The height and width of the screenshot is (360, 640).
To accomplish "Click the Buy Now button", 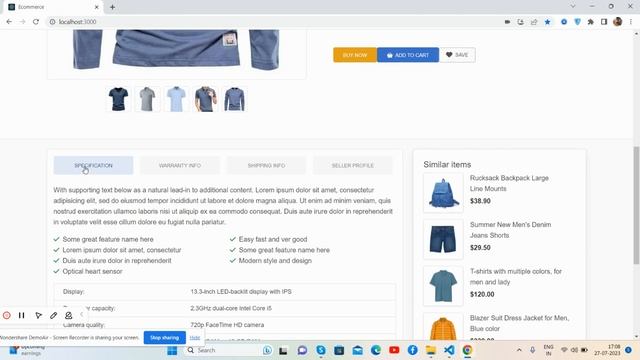I will (355, 55).
